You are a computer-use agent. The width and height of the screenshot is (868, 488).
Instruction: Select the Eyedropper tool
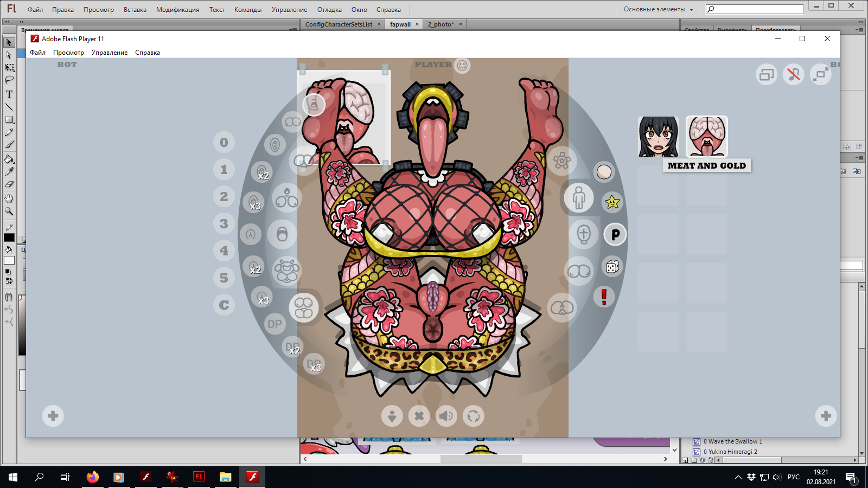pos(9,171)
